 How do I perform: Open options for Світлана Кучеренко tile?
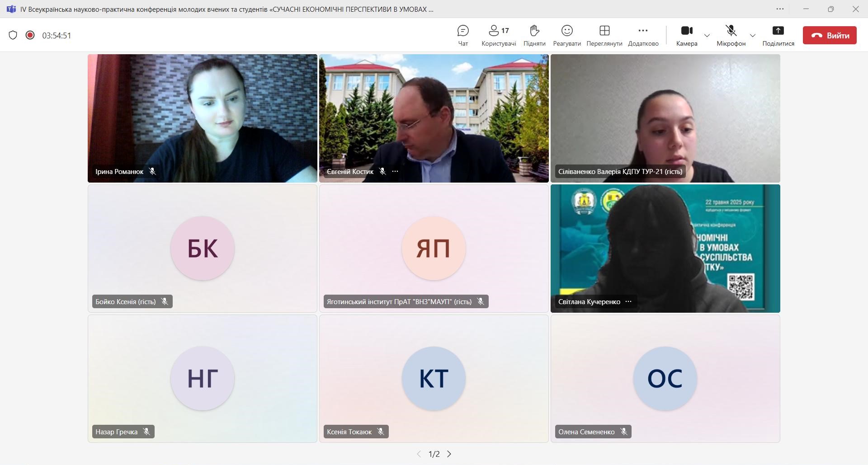[x=628, y=302]
